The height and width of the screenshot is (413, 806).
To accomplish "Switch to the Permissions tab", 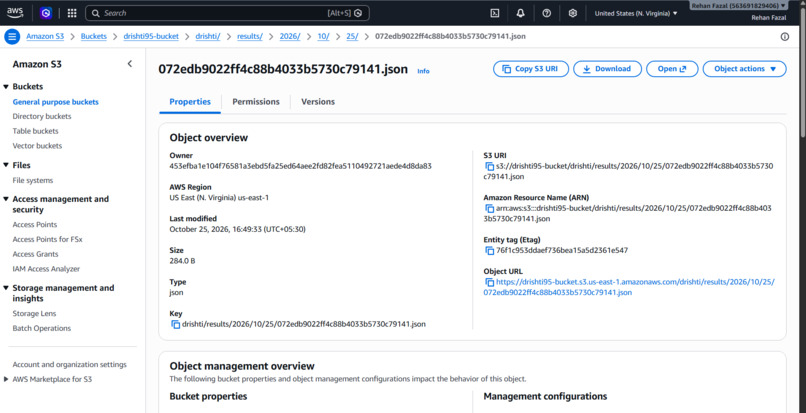I will coord(256,102).
